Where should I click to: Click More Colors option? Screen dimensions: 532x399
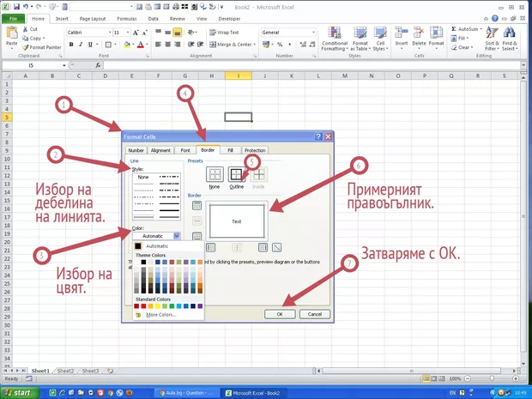pyautogui.click(x=160, y=315)
